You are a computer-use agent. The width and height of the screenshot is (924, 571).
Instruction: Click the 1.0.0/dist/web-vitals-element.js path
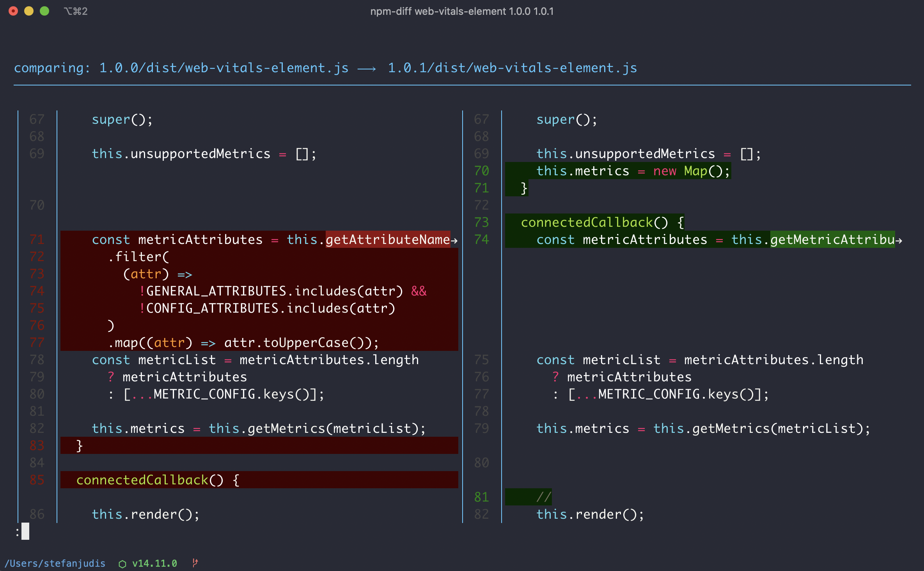[x=224, y=68]
